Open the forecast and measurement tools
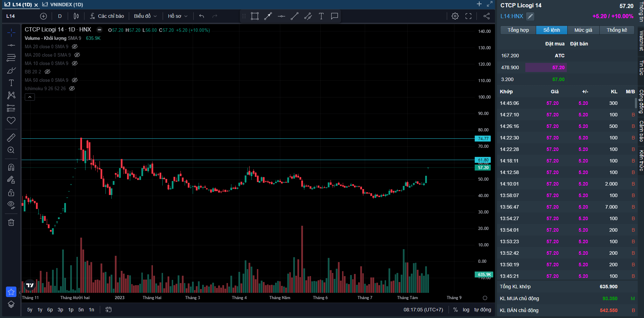The height and width of the screenshot is (318, 644). pos(11,108)
